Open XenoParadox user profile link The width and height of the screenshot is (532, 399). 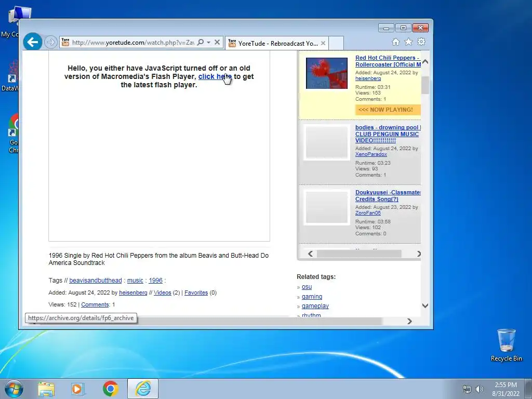tap(371, 154)
